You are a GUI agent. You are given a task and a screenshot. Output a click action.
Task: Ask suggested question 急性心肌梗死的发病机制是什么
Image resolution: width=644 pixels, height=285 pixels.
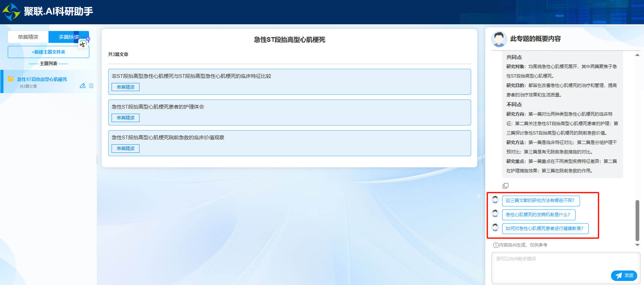click(x=538, y=215)
